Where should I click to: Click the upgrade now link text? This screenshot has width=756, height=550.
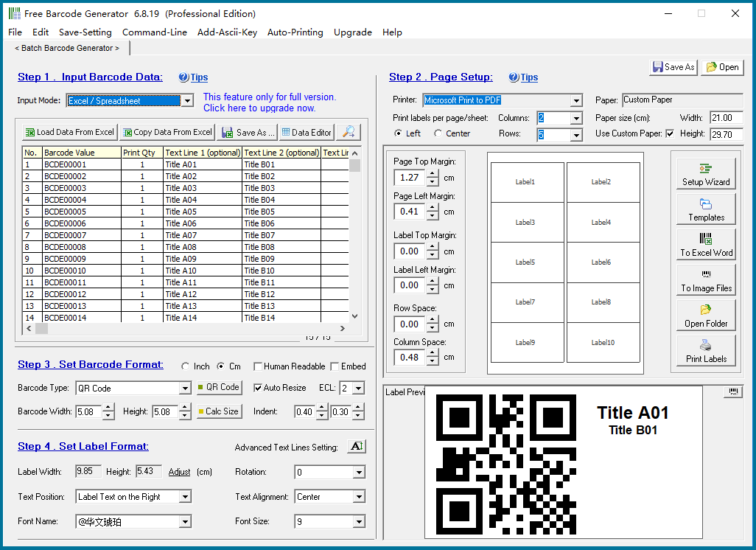click(259, 108)
